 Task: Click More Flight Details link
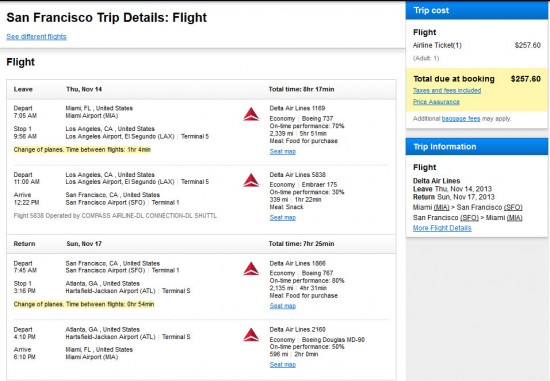point(442,228)
